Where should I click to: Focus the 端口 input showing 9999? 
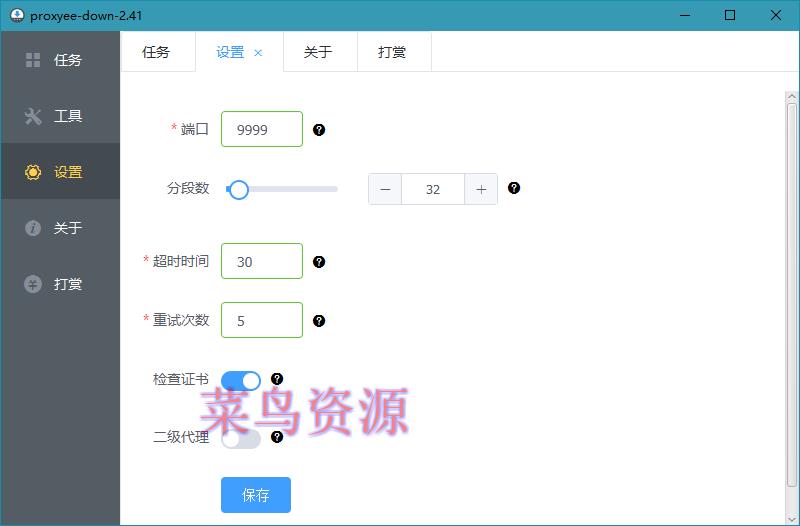[x=262, y=129]
